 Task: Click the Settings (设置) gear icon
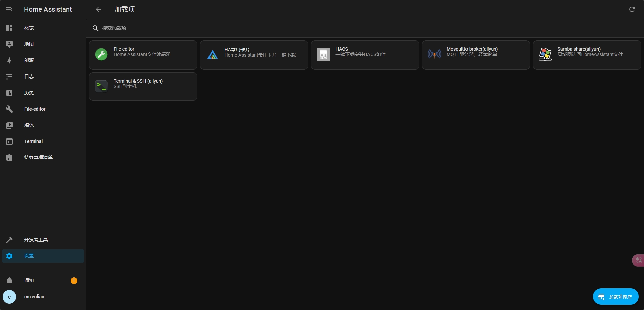click(9, 256)
